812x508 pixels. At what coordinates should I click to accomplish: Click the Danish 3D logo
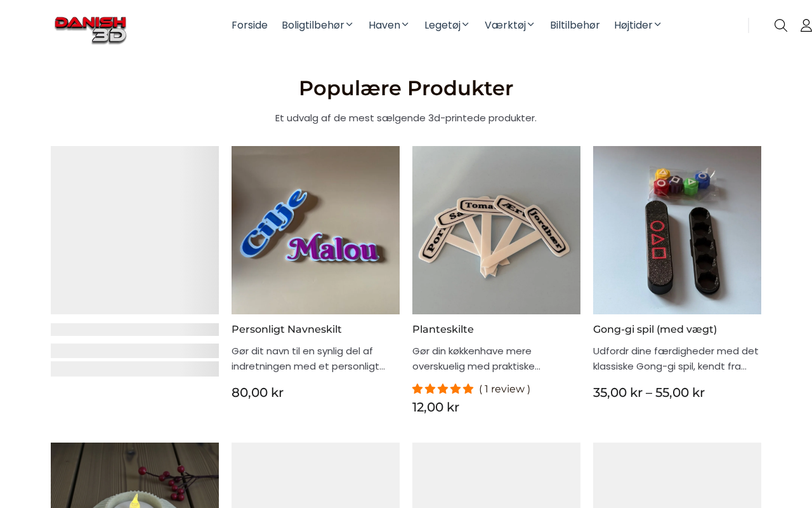(x=91, y=29)
